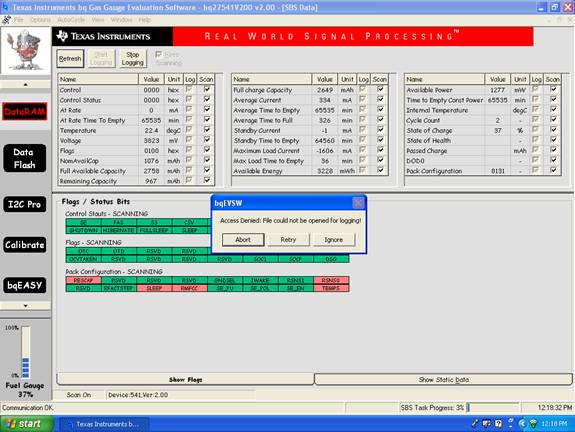Switch to the Show Flags tab
The width and height of the screenshot is (575, 432).
point(186,379)
